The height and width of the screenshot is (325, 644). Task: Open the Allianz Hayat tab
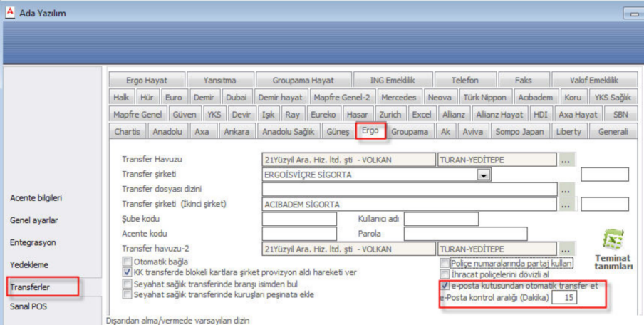point(499,114)
